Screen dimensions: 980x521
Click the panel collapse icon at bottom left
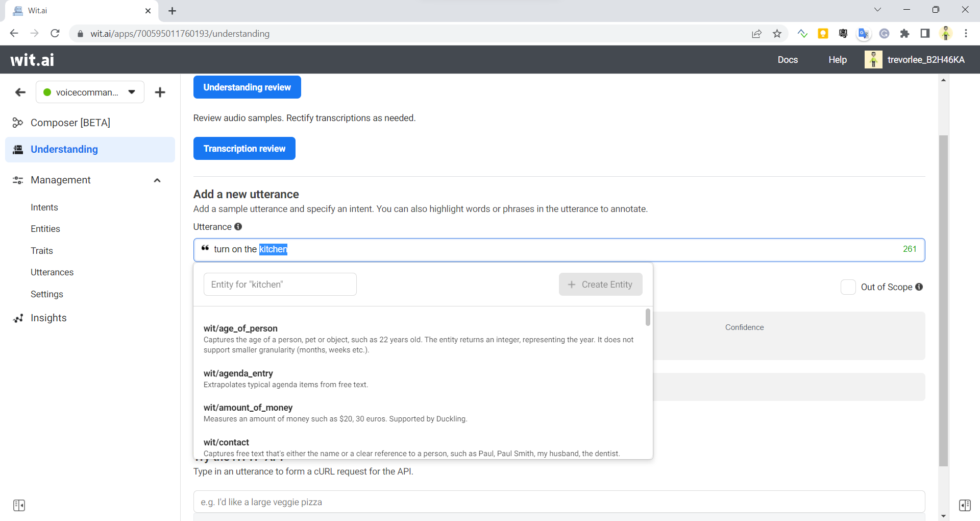coord(19,505)
